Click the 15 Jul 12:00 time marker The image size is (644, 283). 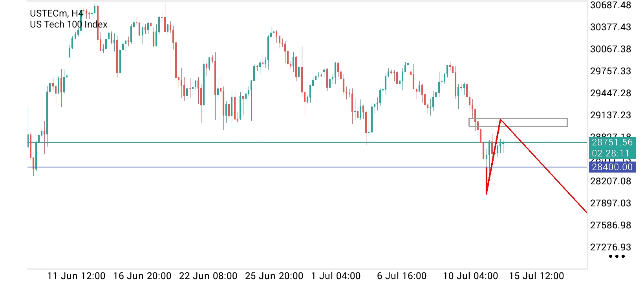(x=536, y=276)
